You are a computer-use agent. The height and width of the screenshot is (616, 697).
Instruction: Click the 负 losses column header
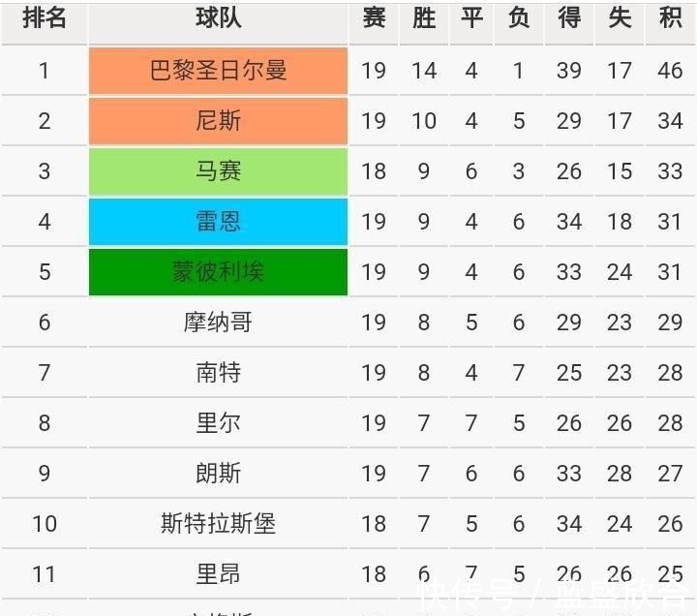(519, 18)
